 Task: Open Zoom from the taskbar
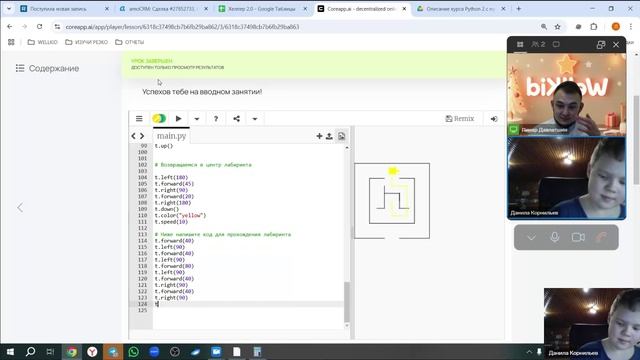point(154,351)
